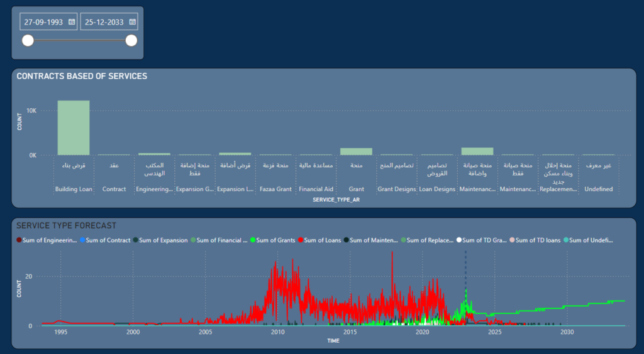The width and height of the screenshot is (644, 354).
Task: Select the Building Loan bar
Action: 74,128
